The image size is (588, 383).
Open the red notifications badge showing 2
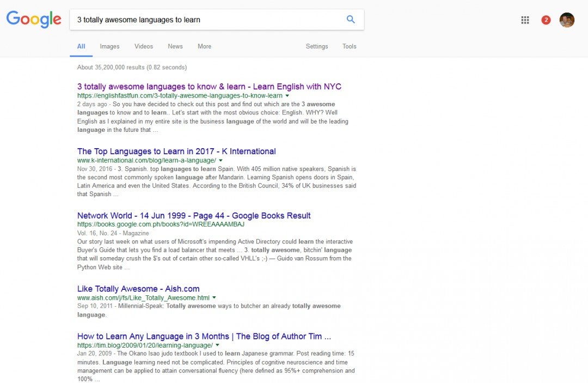click(546, 20)
